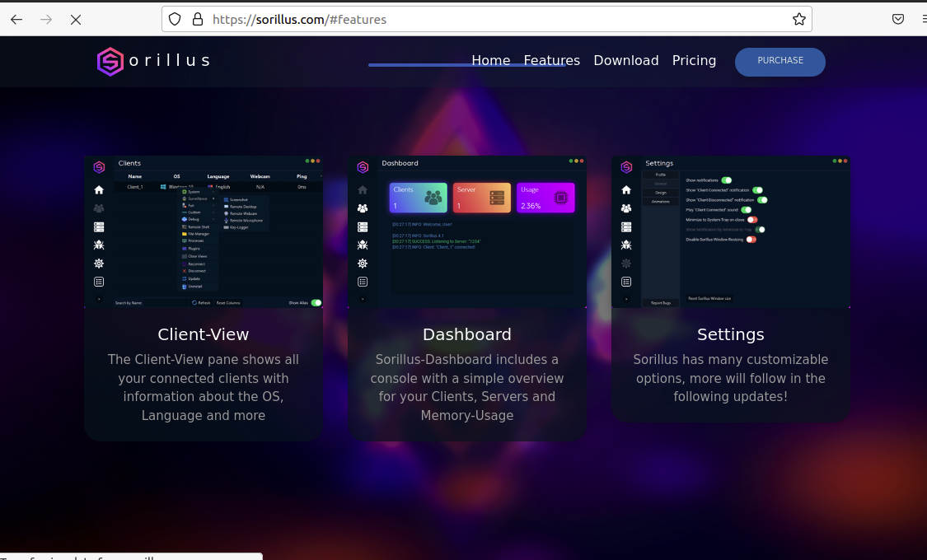Stop the page from loading
The height and width of the screenshot is (560, 927).
[x=76, y=20]
